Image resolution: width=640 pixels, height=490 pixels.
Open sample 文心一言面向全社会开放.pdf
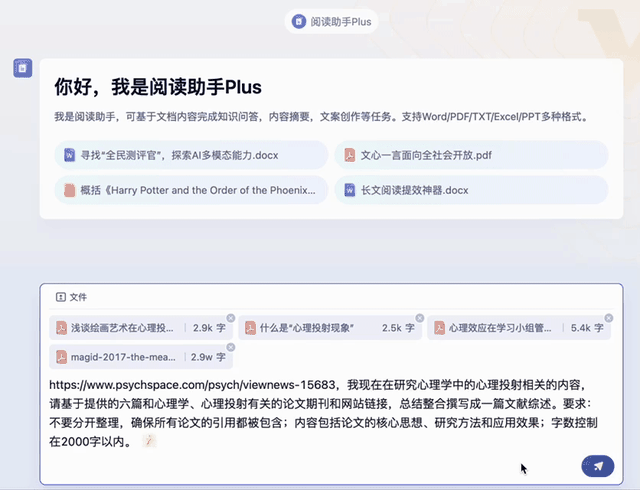471,155
